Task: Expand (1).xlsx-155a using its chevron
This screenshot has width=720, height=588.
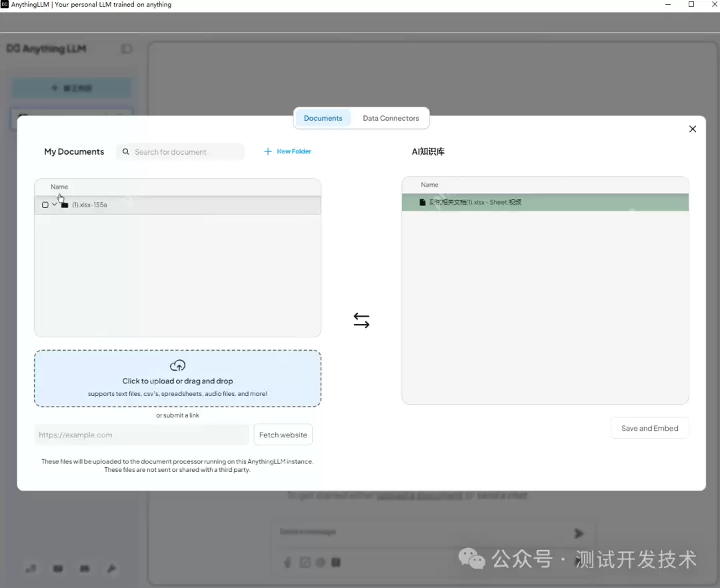Action: tap(55, 204)
